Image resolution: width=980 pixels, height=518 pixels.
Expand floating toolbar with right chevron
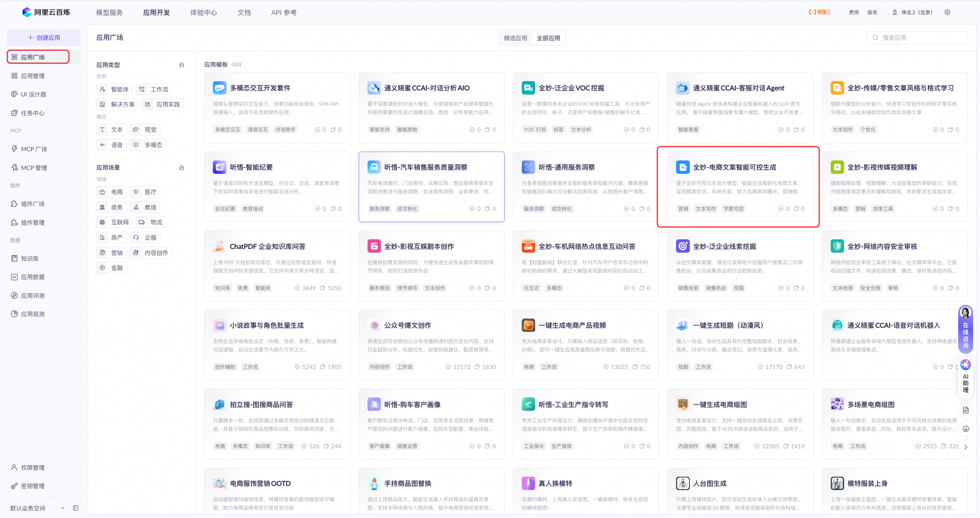coord(965,447)
